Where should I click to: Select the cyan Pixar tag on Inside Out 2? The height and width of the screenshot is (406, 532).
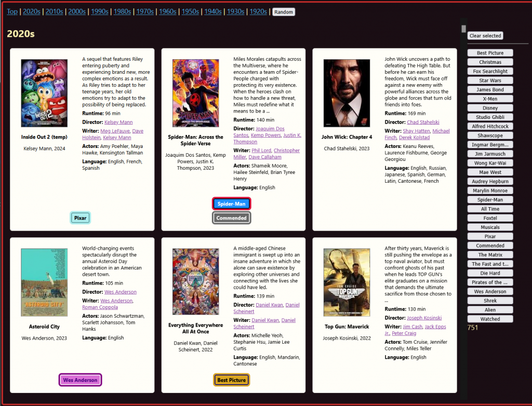click(80, 218)
